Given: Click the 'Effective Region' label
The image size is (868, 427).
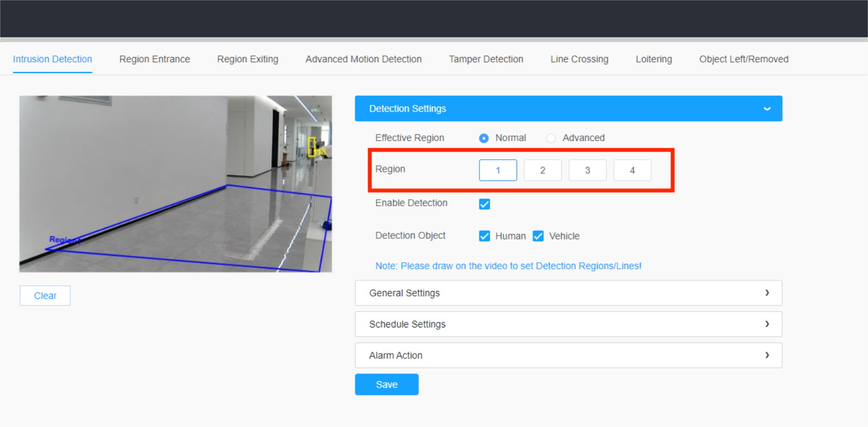Looking at the screenshot, I should tap(410, 138).
